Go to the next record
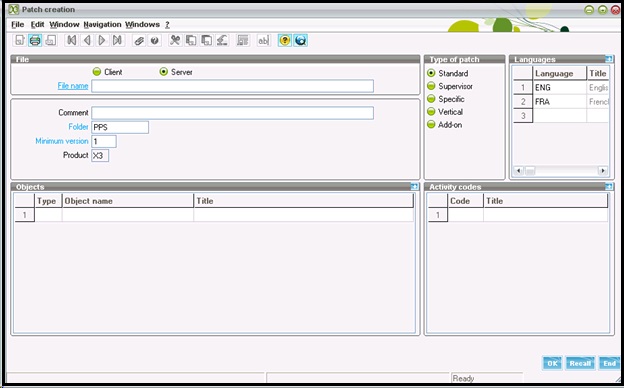Screen dimensions: 625x388 point(102,40)
